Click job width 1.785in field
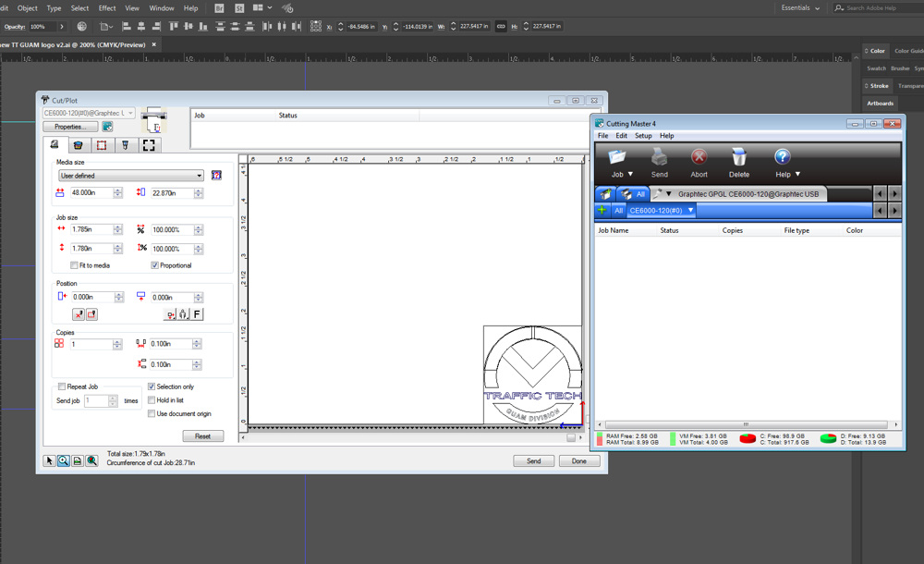 [91, 229]
